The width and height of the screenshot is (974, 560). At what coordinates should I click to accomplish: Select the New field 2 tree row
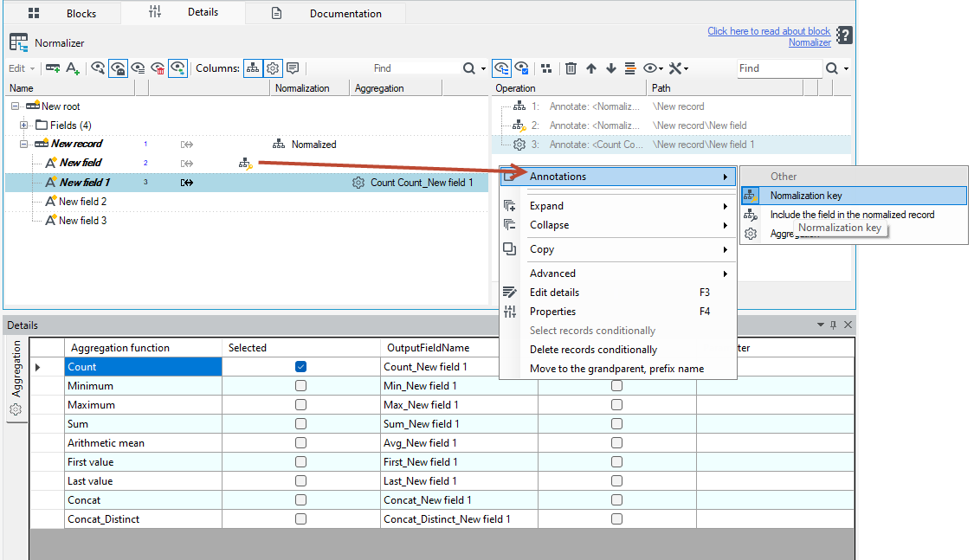click(x=247, y=202)
